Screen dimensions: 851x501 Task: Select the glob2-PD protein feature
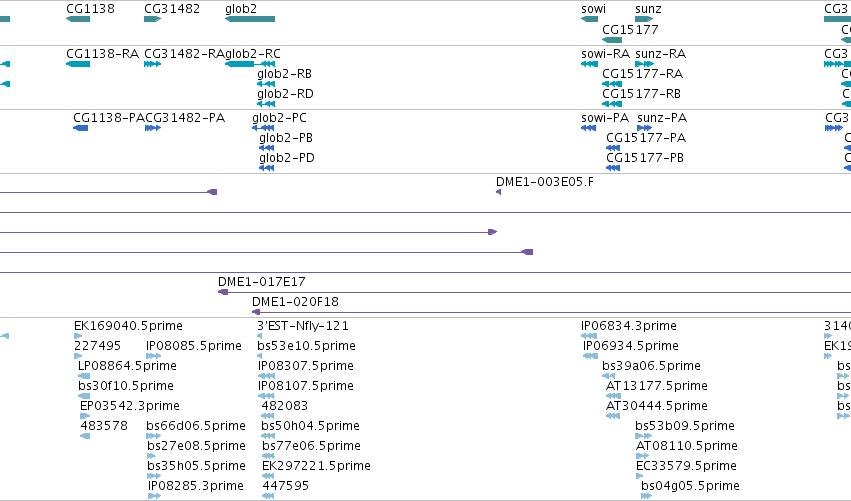coord(266,168)
